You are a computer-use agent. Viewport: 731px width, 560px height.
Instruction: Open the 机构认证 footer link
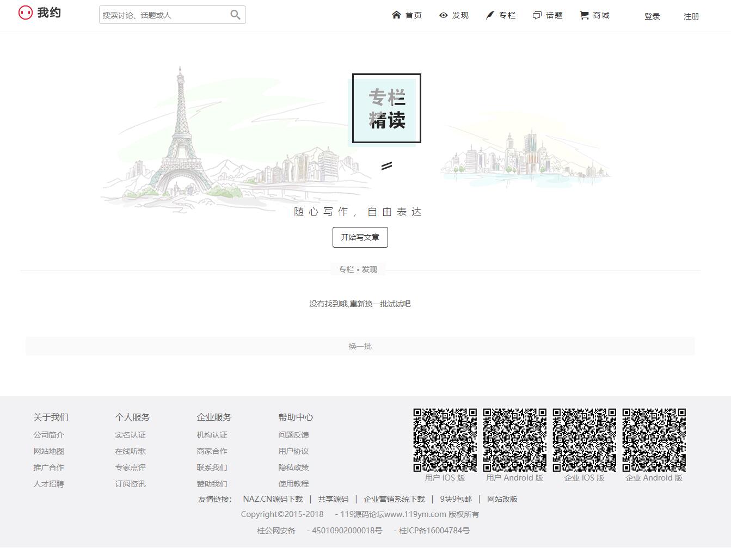click(x=212, y=435)
